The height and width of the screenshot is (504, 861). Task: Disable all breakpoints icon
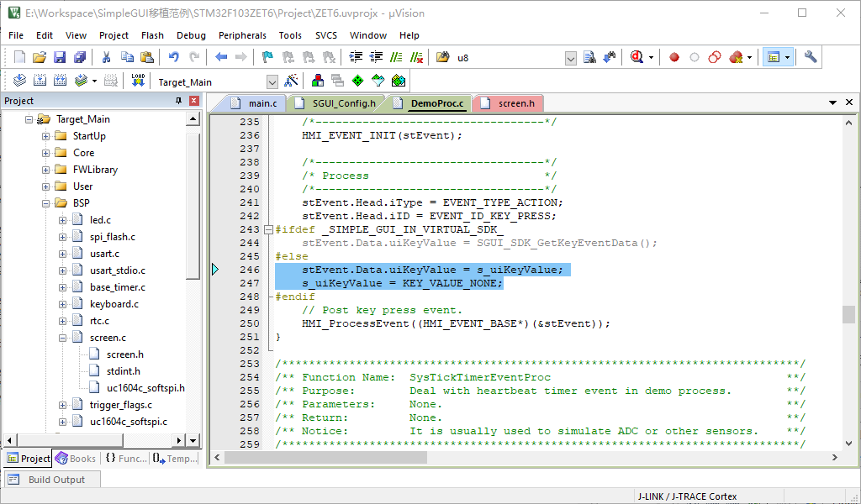[715, 57]
